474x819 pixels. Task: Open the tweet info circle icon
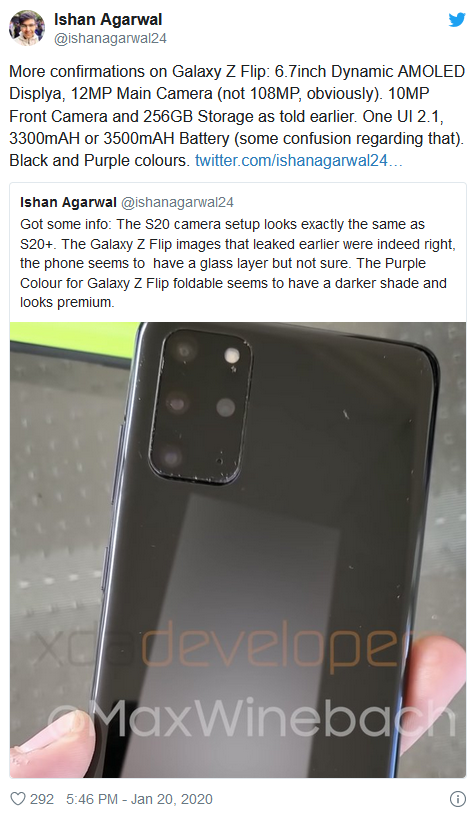pos(458,799)
